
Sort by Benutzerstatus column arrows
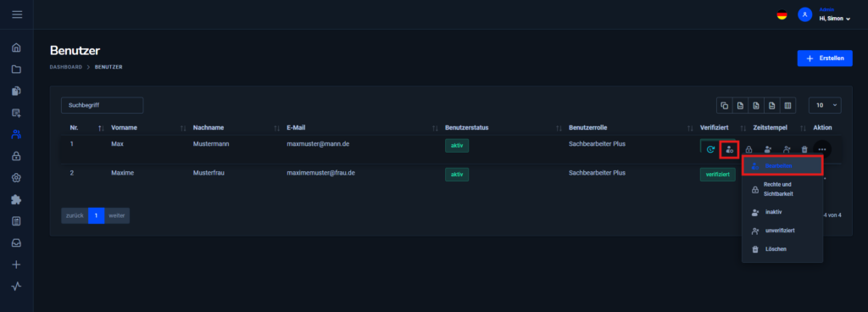[559, 128]
